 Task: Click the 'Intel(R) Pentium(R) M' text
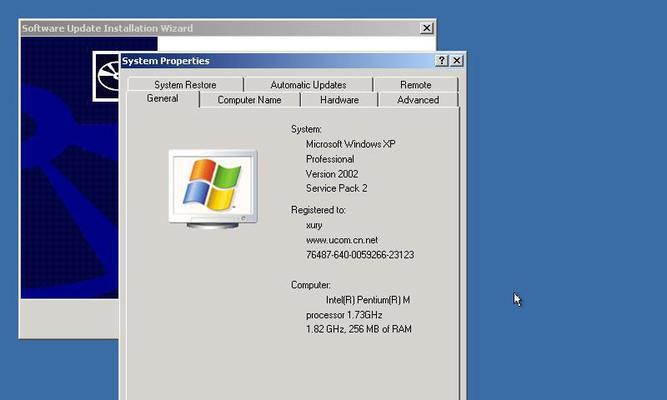tap(368, 300)
